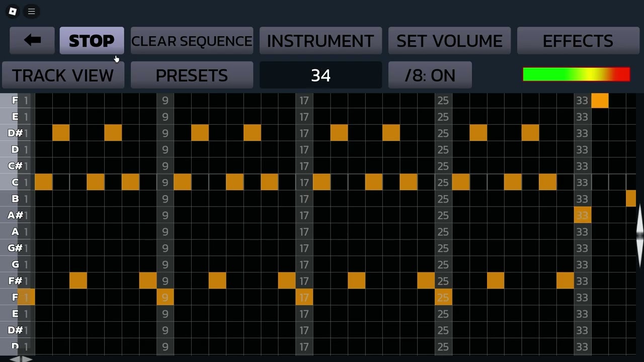Open the INSTRUMENT selector
This screenshot has height=362, width=644.
pos(320,40)
